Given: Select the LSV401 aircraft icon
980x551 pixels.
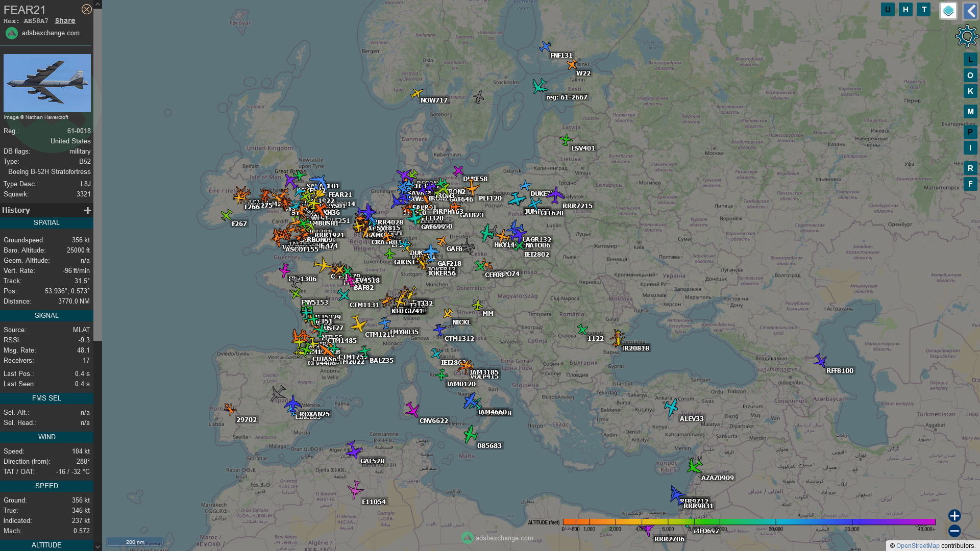Looking at the screenshot, I should (566, 139).
